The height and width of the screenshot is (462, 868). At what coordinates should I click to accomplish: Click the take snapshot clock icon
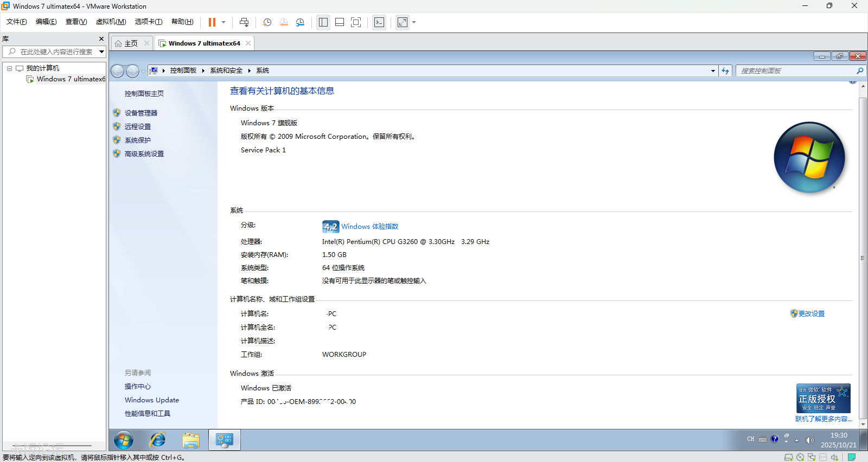coord(267,22)
